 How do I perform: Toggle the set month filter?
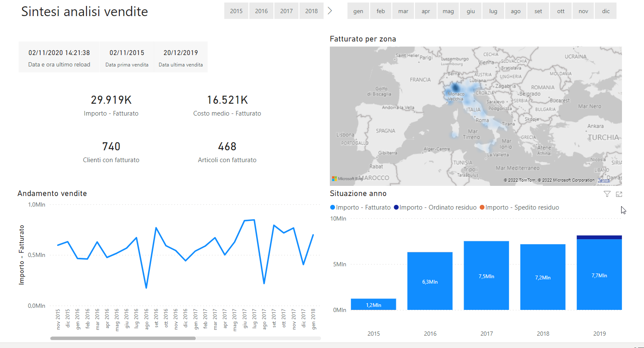[x=538, y=11]
